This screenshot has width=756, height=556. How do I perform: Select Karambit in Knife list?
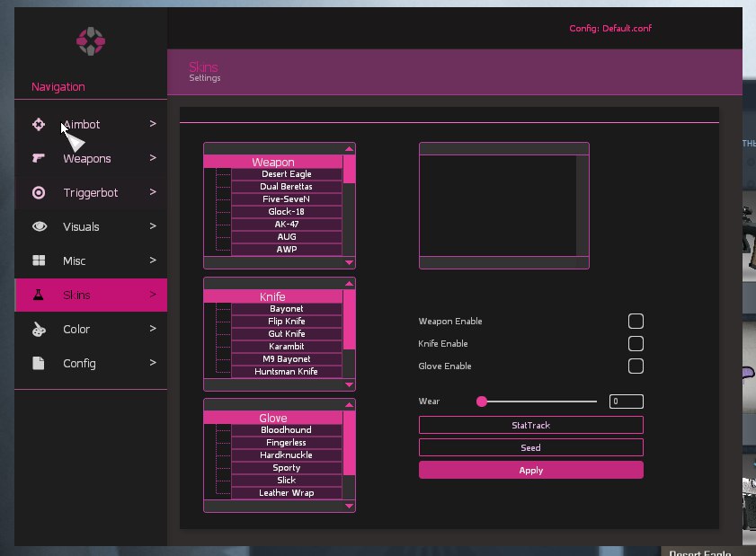287,346
